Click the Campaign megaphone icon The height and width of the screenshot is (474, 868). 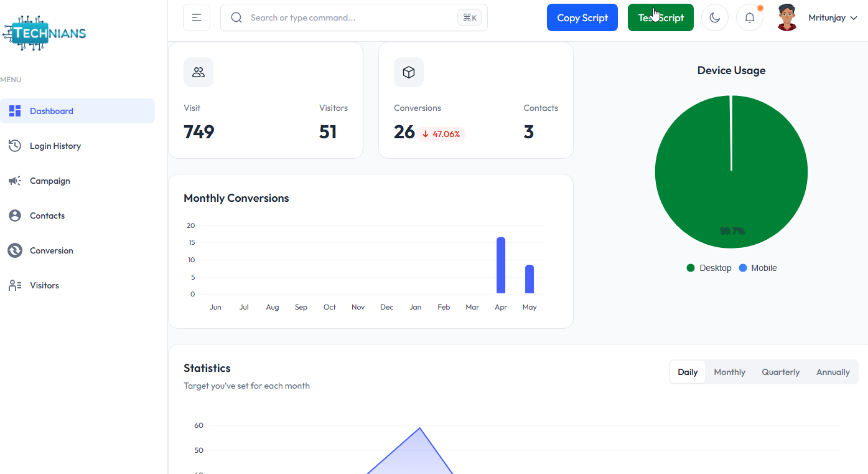(x=15, y=181)
